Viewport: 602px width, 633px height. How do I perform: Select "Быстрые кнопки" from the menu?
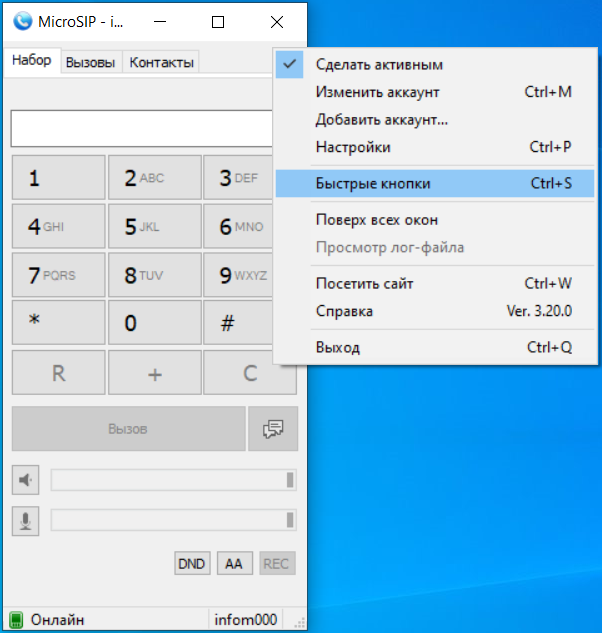pos(373,184)
